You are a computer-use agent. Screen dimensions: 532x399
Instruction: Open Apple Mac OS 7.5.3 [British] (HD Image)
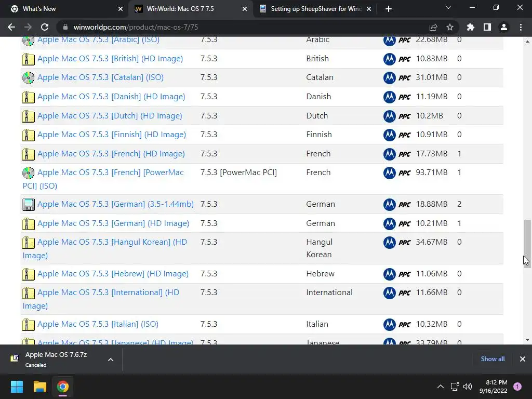(x=110, y=59)
